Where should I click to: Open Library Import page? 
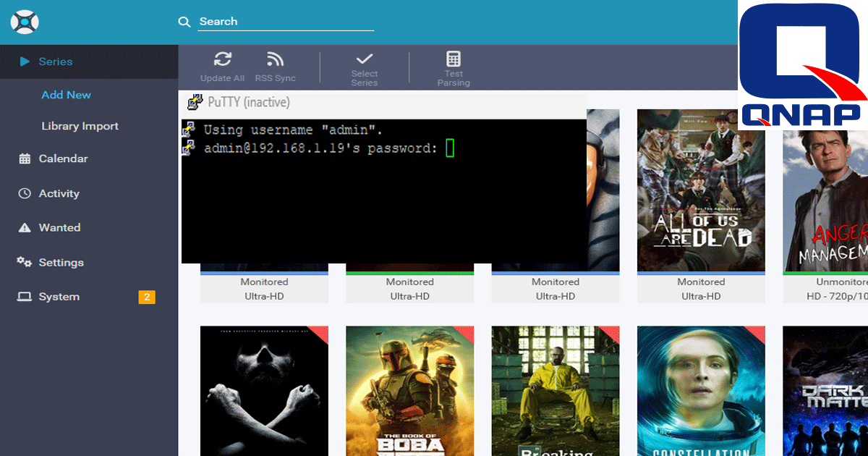(80, 126)
